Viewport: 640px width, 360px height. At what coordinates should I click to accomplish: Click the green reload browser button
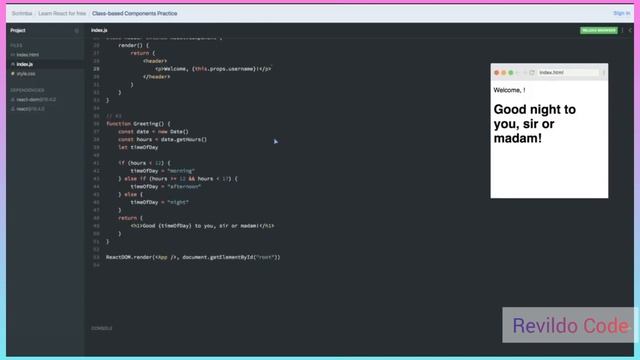pyautogui.click(x=599, y=31)
